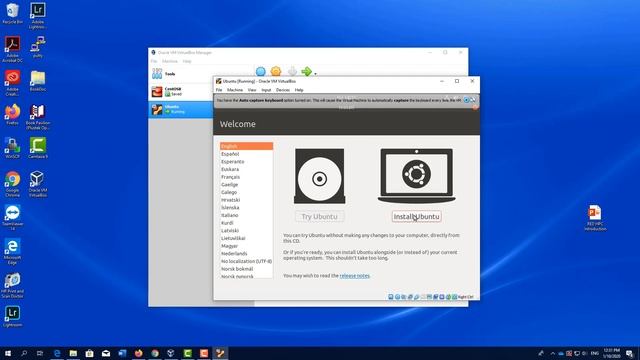
Task: Open PowerPoint file icon on desktop right side
Action: pos(595,218)
